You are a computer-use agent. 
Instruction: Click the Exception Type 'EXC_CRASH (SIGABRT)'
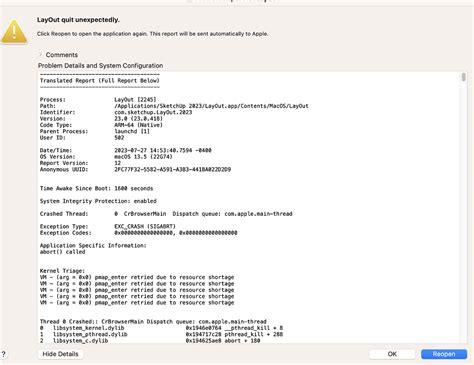coord(145,226)
